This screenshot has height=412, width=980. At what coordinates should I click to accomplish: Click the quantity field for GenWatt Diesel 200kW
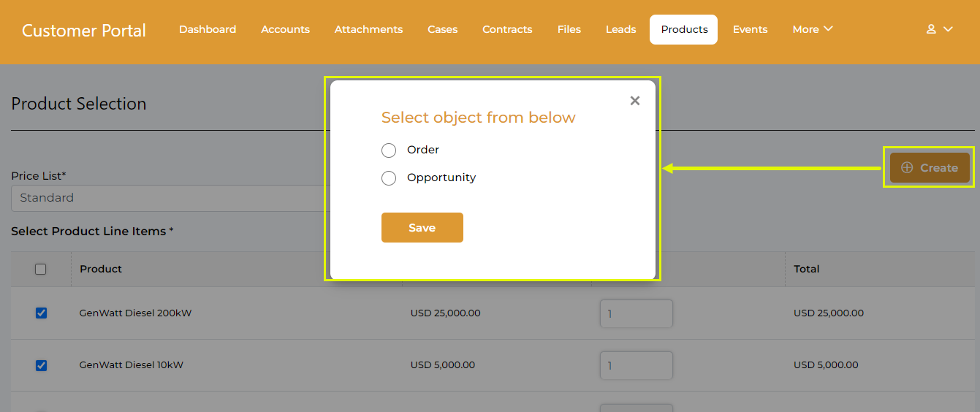tap(636, 313)
